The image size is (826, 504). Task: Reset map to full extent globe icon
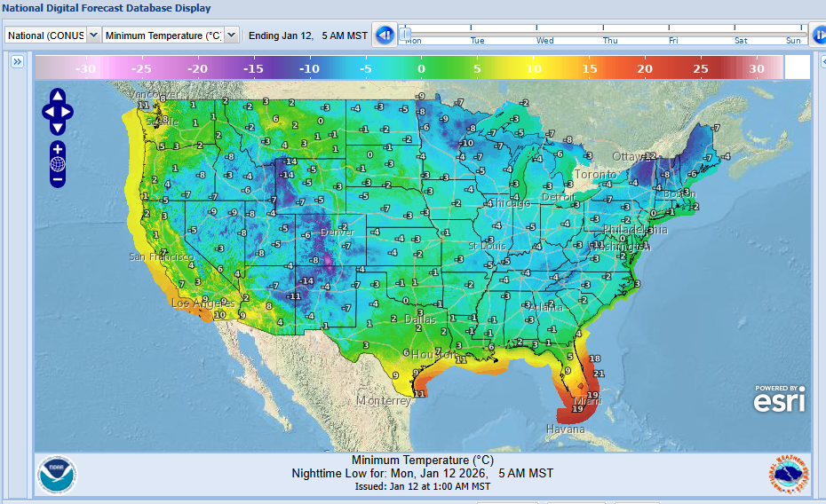pyautogui.click(x=58, y=164)
